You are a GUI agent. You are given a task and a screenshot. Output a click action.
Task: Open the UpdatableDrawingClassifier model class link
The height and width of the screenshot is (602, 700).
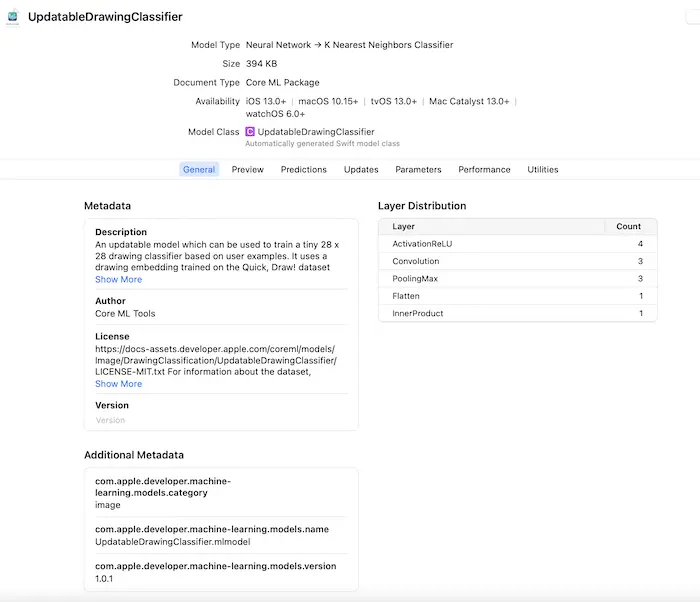[x=316, y=132]
